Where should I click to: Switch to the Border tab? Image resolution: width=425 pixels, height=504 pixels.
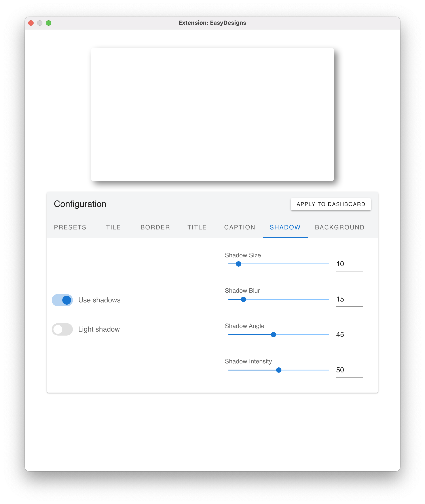pyautogui.click(x=155, y=227)
